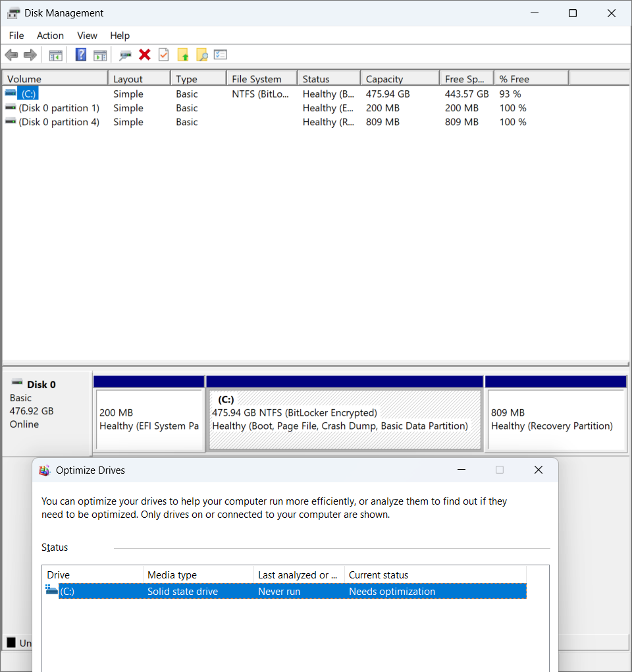Open the Action menu

pyautogui.click(x=50, y=36)
